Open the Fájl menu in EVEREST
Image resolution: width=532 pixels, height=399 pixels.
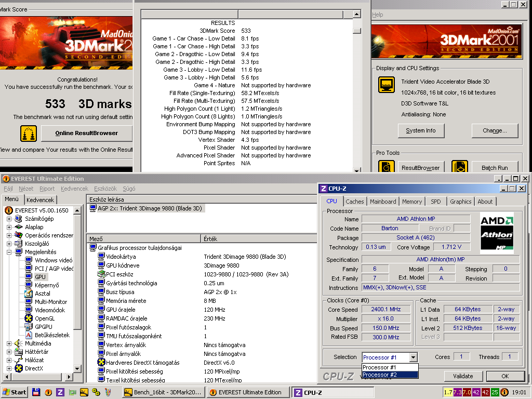point(8,189)
